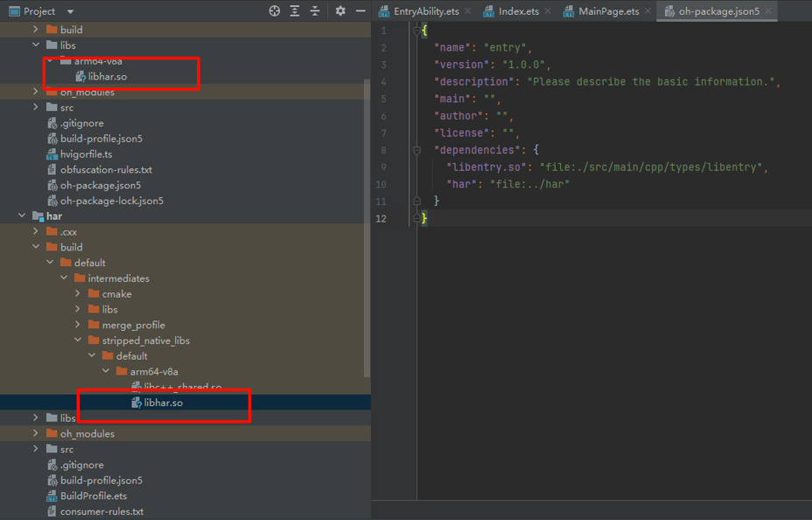Click the Select Opened File target icon

coord(275,11)
